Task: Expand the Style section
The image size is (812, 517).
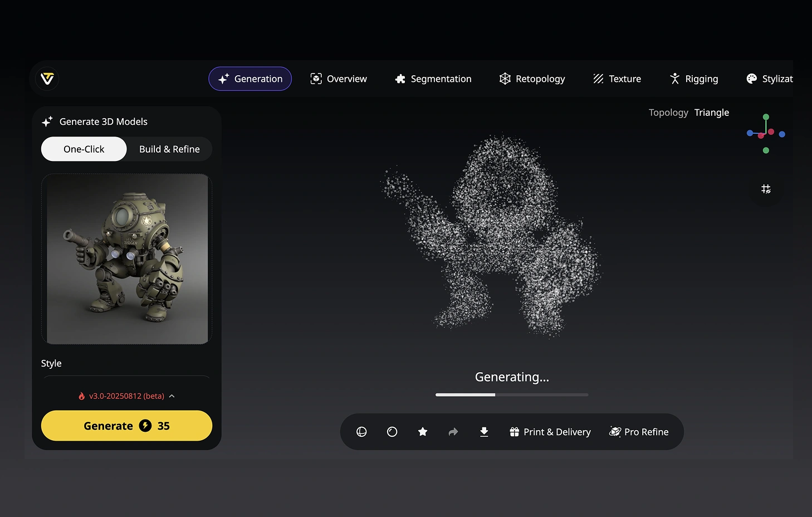Action: coord(51,363)
